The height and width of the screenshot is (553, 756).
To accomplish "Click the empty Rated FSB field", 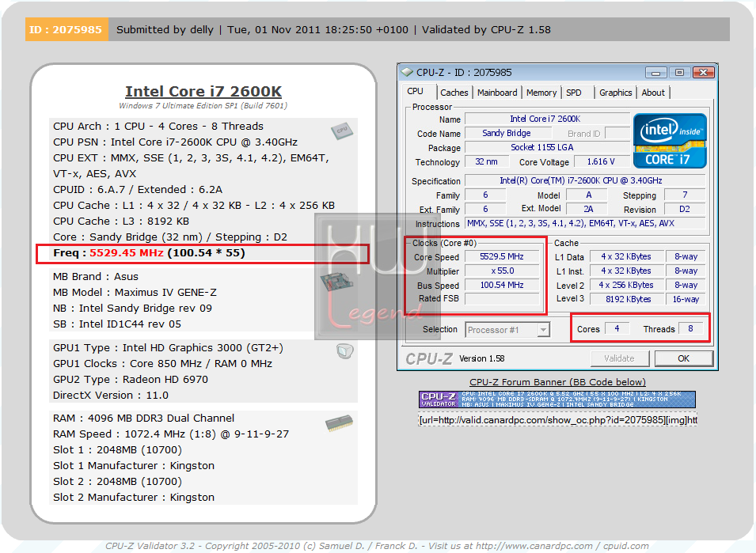I will coord(502,299).
